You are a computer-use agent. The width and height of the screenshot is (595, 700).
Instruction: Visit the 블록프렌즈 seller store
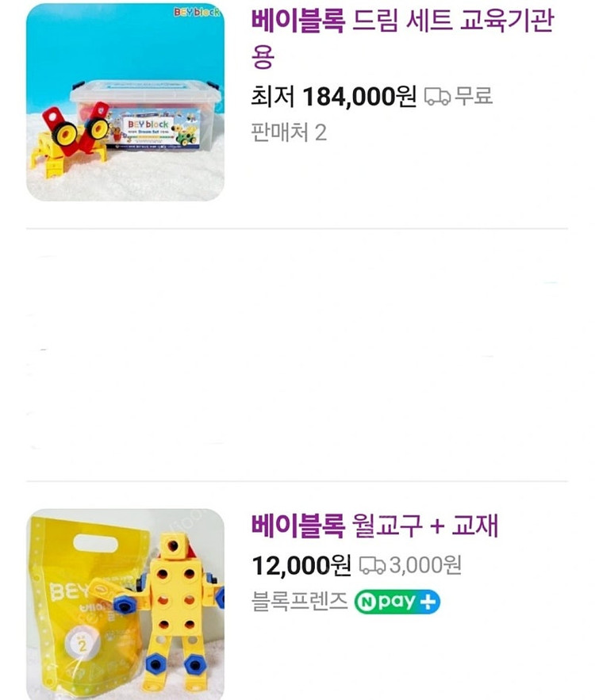point(299,602)
